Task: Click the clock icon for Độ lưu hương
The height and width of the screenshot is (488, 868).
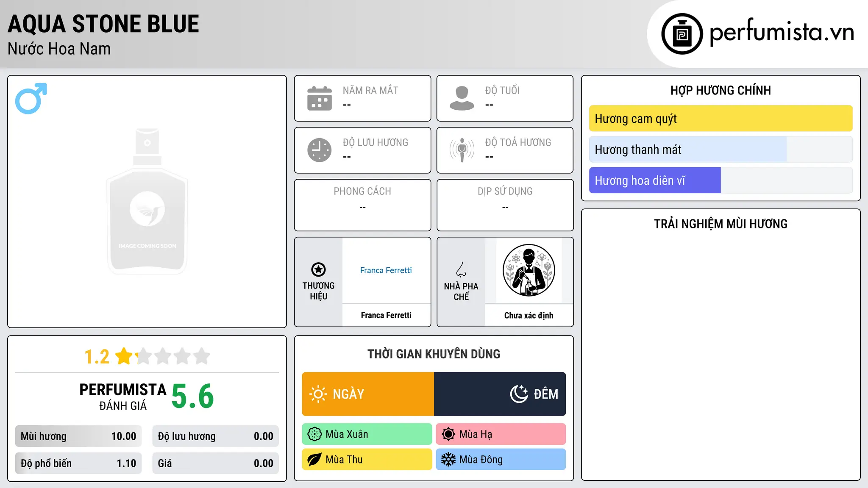Action: coord(320,150)
